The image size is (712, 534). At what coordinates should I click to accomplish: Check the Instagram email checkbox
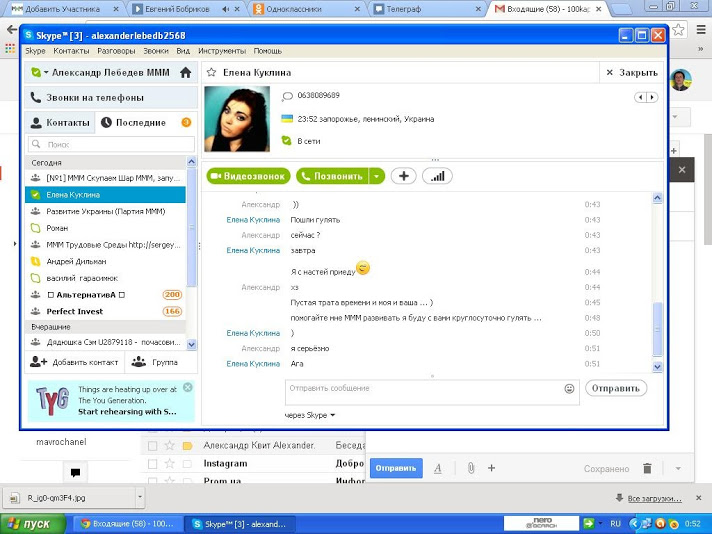[x=153, y=464]
